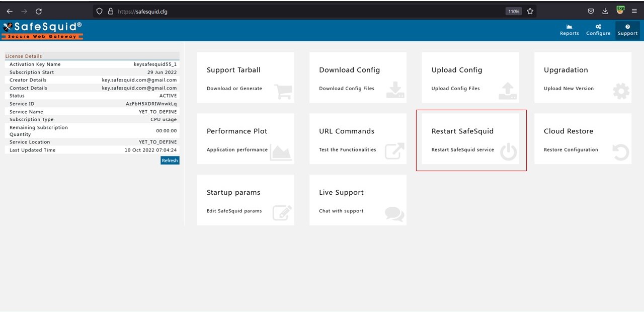Click the Download or Generate subtitle
This screenshot has height=312, width=644.
pyautogui.click(x=234, y=89)
